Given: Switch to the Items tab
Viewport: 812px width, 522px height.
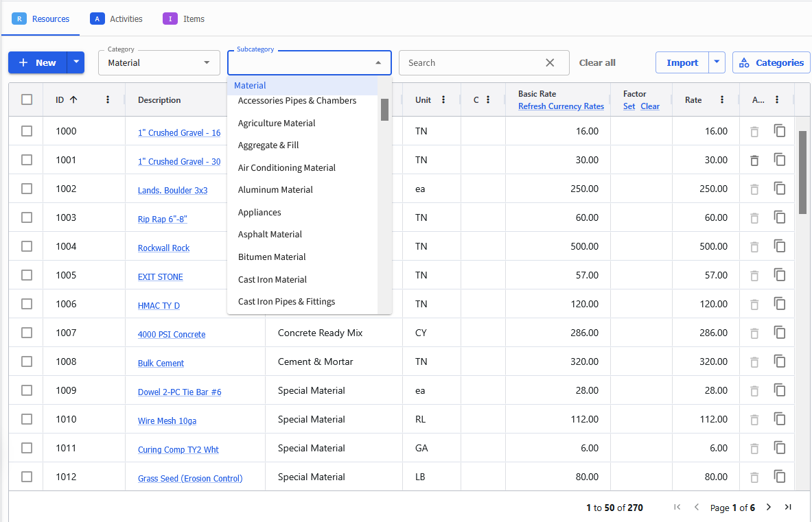Looking at the screenshot, I should coord(184,19).
